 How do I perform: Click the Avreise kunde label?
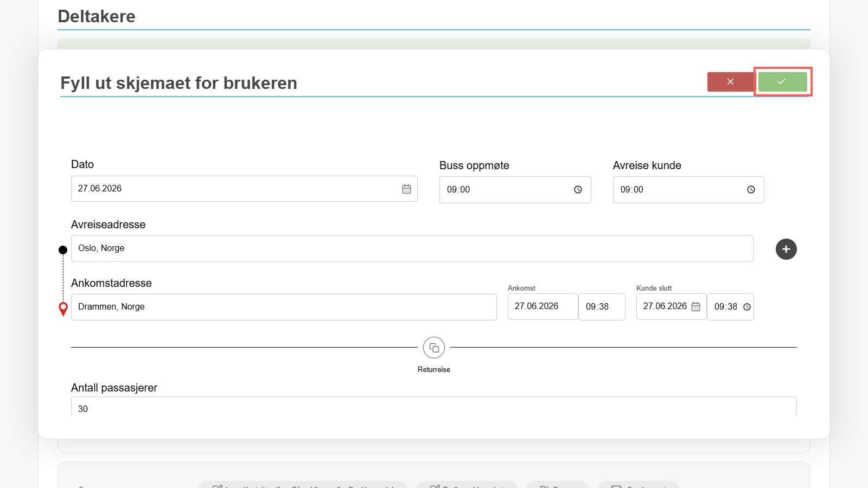point(647,165)
